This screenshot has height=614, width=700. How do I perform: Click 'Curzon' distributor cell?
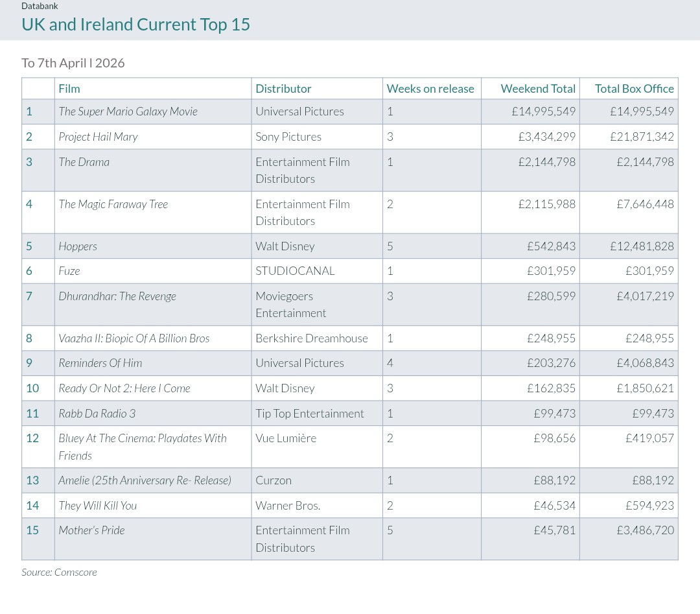pos(274,480)
